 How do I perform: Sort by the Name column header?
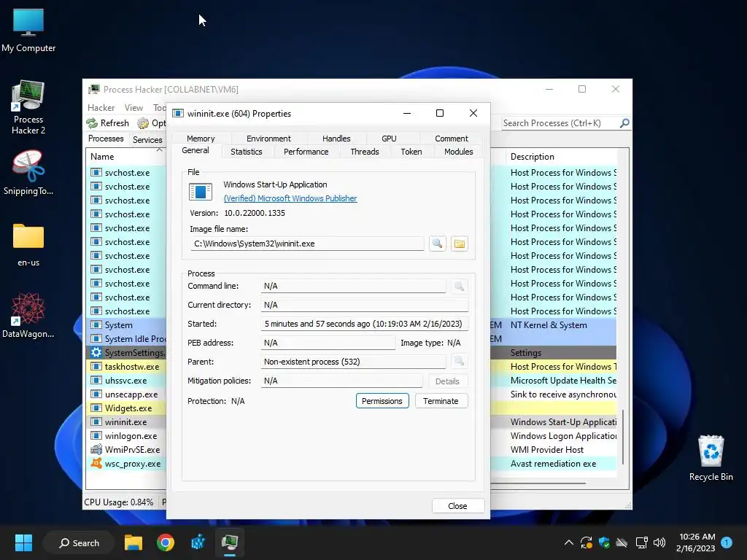(125, 157)
